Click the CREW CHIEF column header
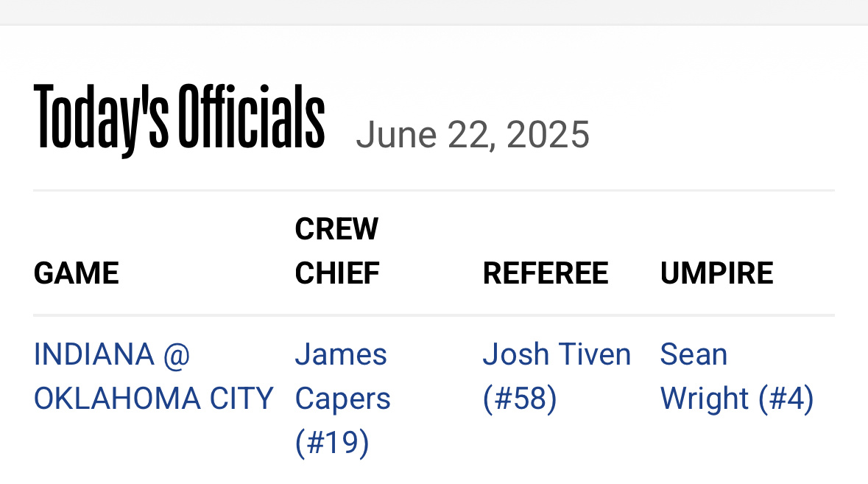 coord(337,251)
